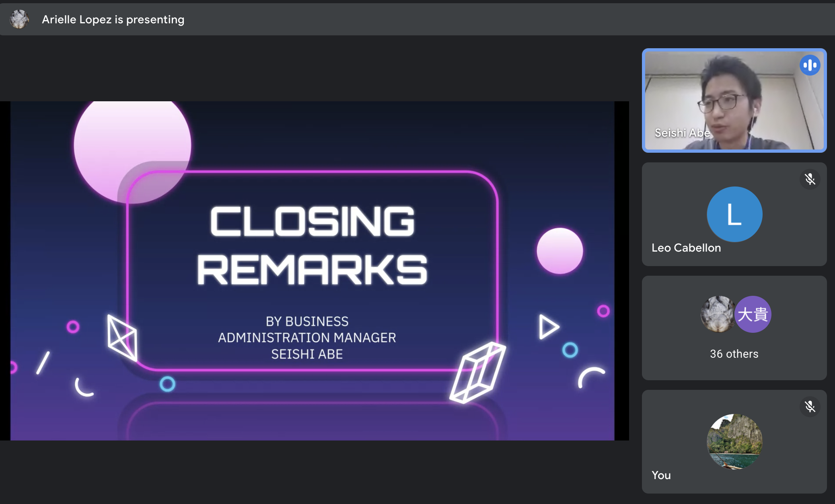
Task: Click the presenter avatar beside Arielle Lopez
Action: pyautogui.click(x=19, y=19)
